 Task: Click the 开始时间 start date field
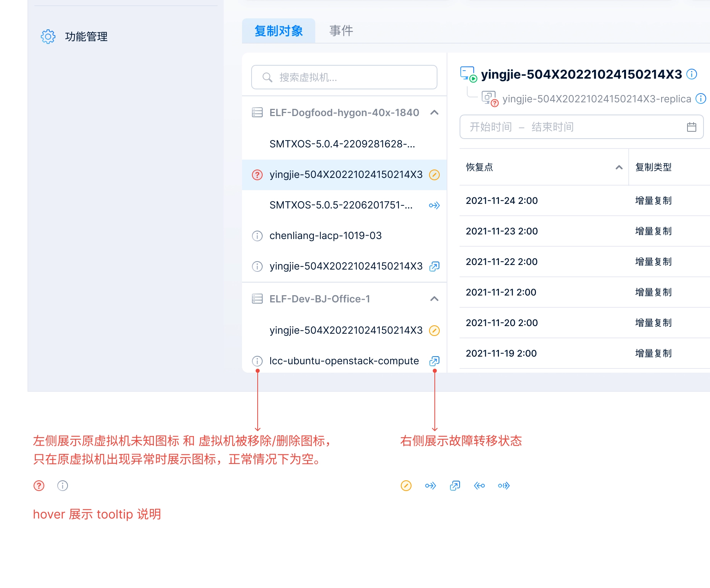click(491, 127)
